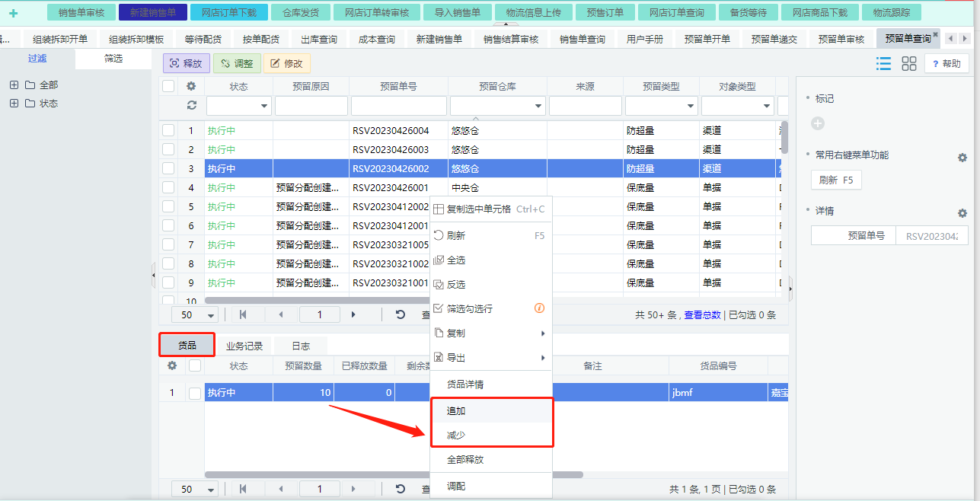Go to next page in lower pager
Screen dimensions: 980x501
353,489
